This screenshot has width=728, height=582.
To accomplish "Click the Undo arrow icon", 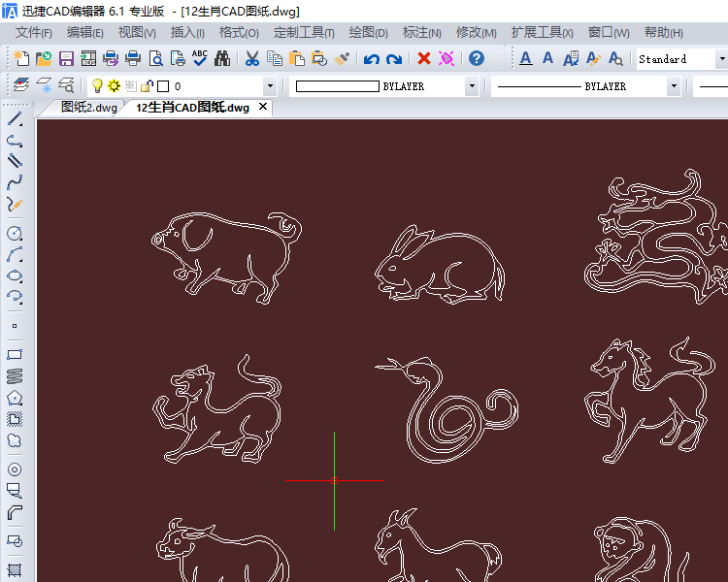I will [x=372, y=59].
